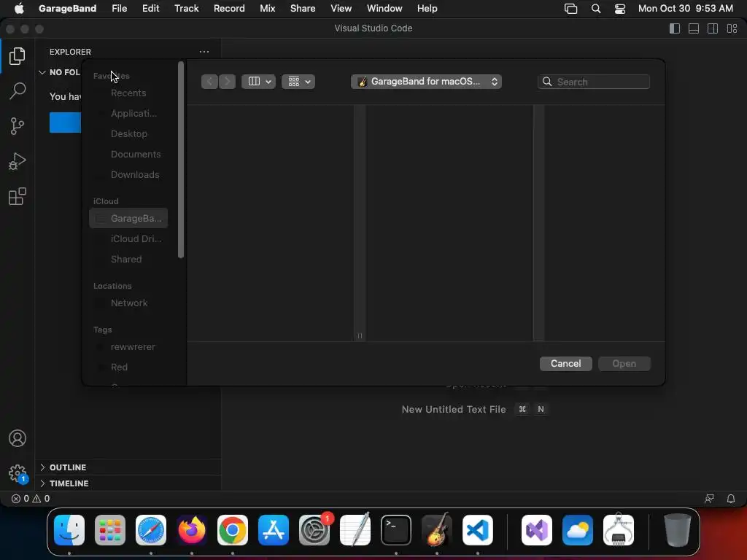Open Customize Layout icon in title bar
The height and width of the screenshot is (560, 747).
coord(732,28)
